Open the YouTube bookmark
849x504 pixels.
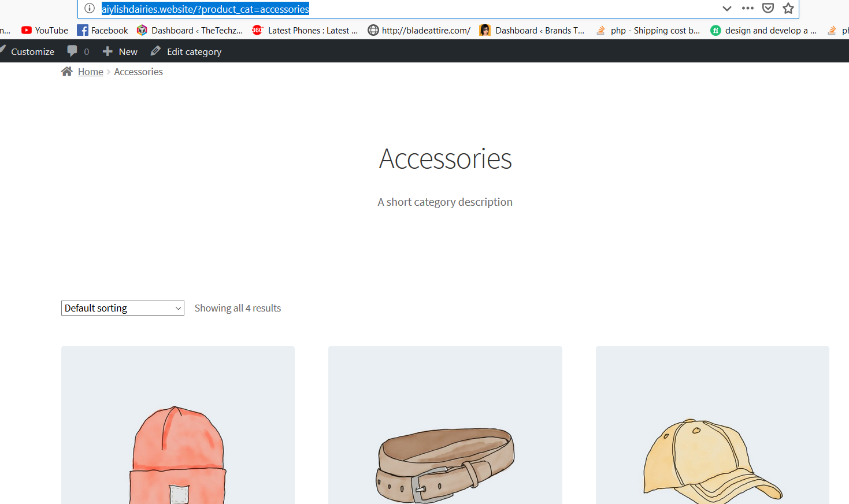[45, 31]
